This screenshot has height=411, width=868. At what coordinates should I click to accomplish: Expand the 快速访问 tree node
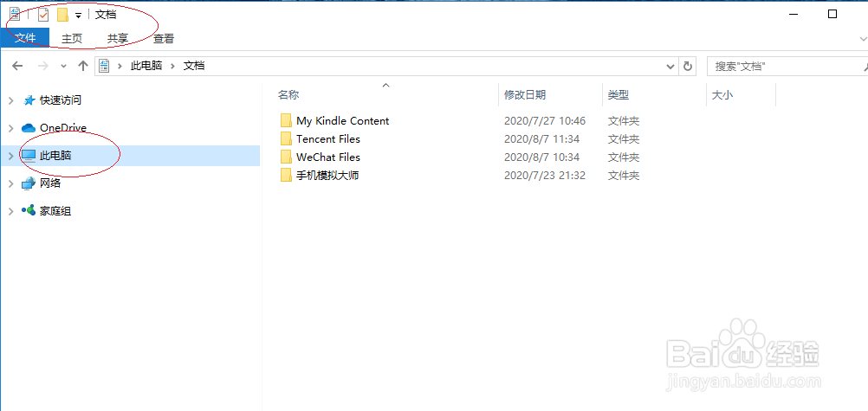click(x=11, y=100)
